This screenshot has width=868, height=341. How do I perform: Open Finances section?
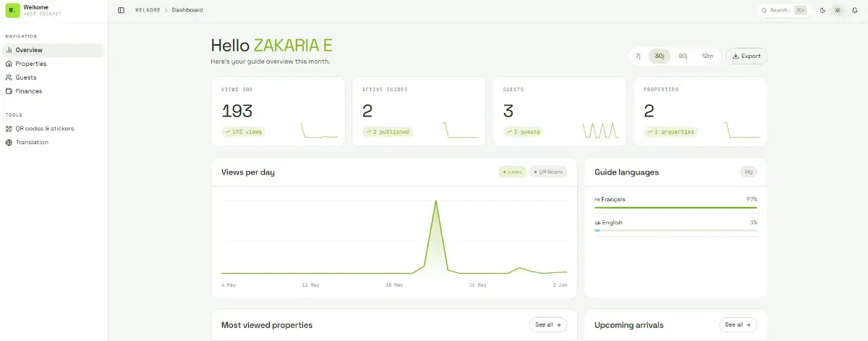coord(53,91)
